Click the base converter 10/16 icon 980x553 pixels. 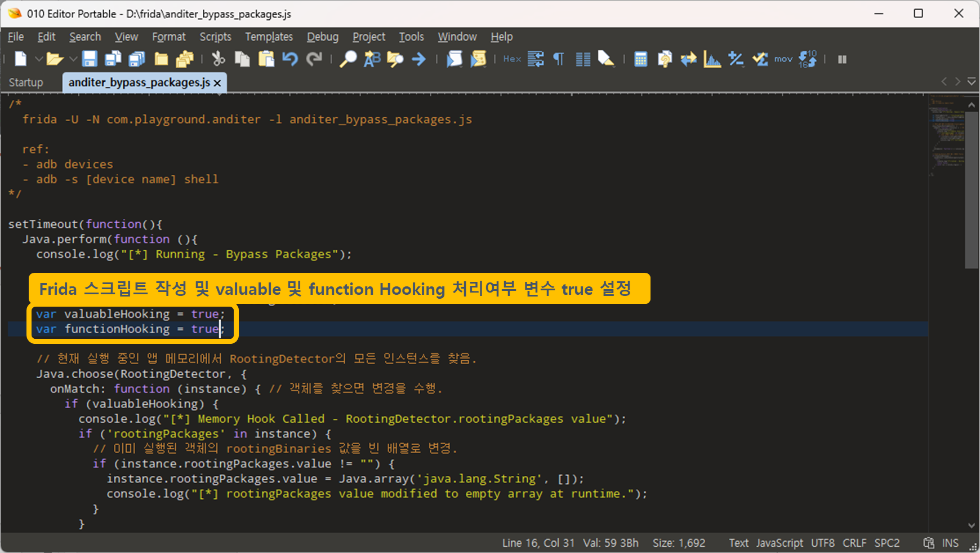[808, 59]
